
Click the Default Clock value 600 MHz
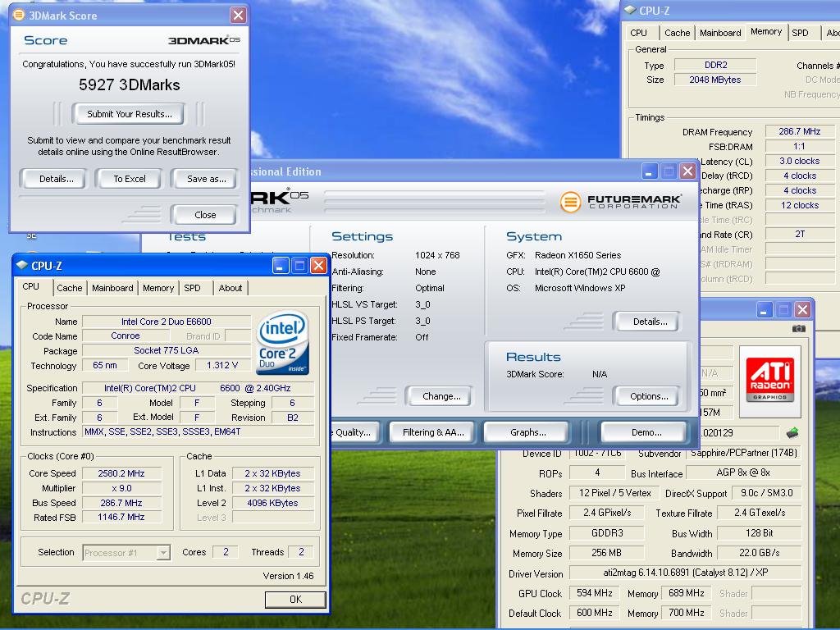[594, 612]
